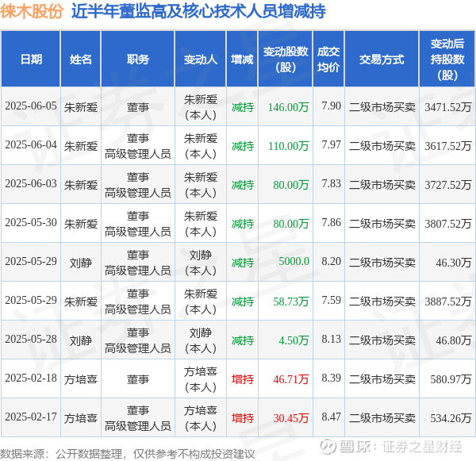Click the share change value 110.00万
476x461 pixels.
tap(289, 146)
